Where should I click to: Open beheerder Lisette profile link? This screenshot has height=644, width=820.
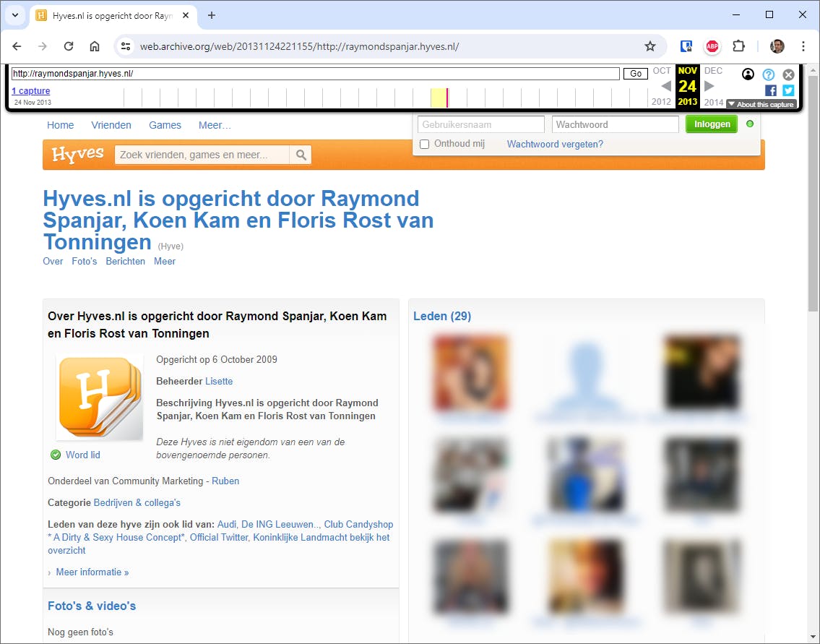219,381
